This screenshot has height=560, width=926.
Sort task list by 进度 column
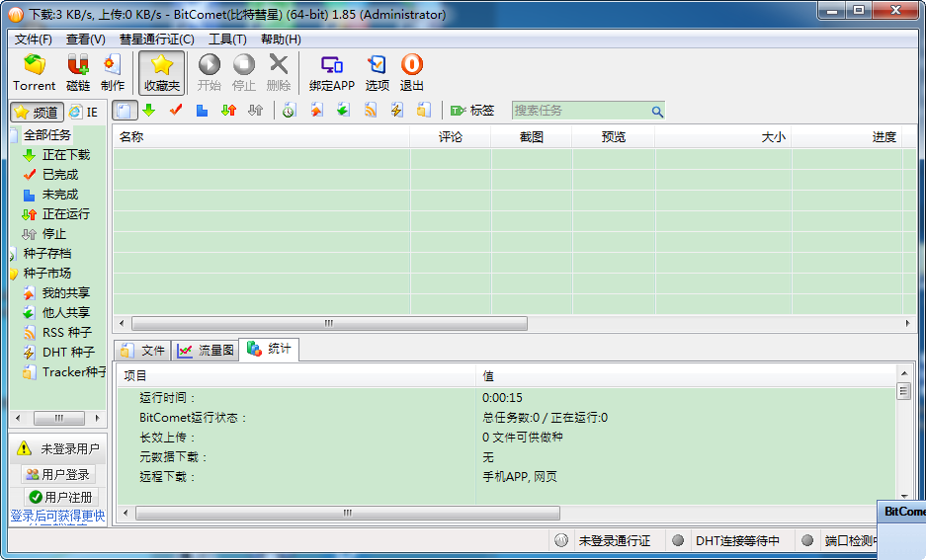coord(847,137)
